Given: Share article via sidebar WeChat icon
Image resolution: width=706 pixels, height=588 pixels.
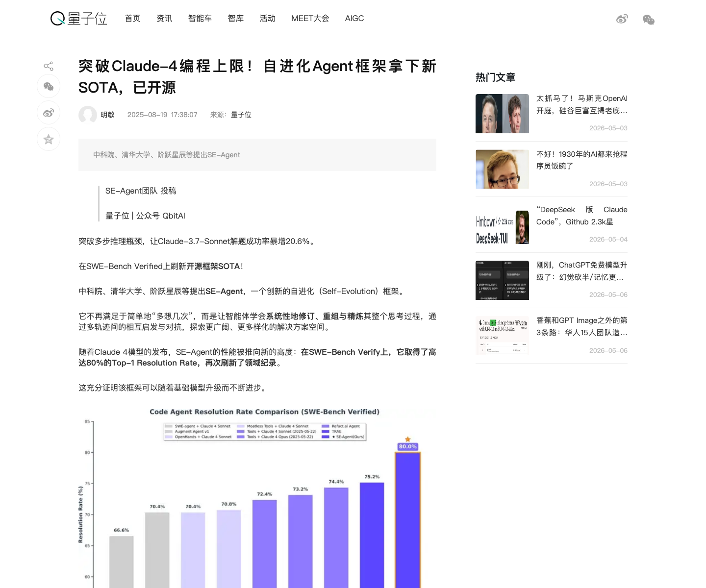Looking at the screenshot, I should (x=49, y=86).
